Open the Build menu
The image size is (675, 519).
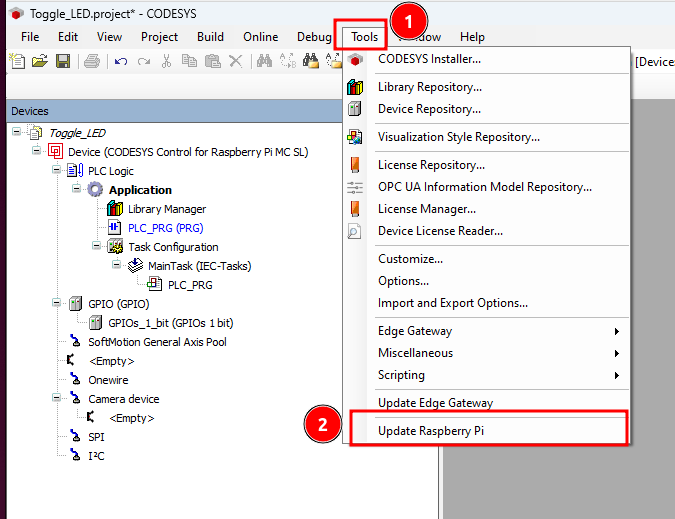pos(210,37)
